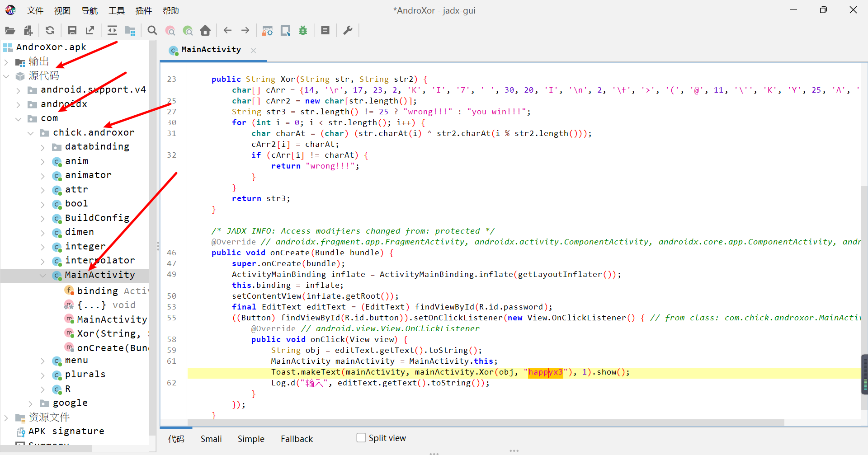This screenshot has width=868, height=455.
Task: Expand the menu class node
Action: coord(43,361)
